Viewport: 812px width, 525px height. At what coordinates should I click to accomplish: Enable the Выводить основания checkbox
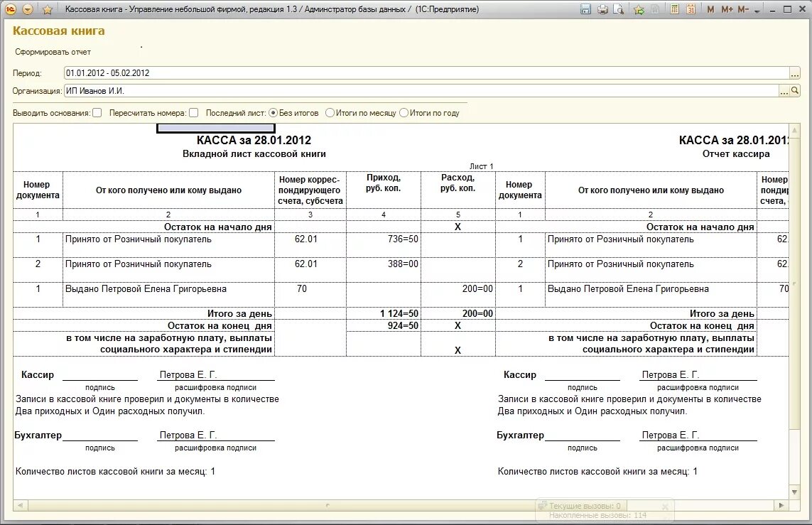pyautogui.click(x=97, y=113)
